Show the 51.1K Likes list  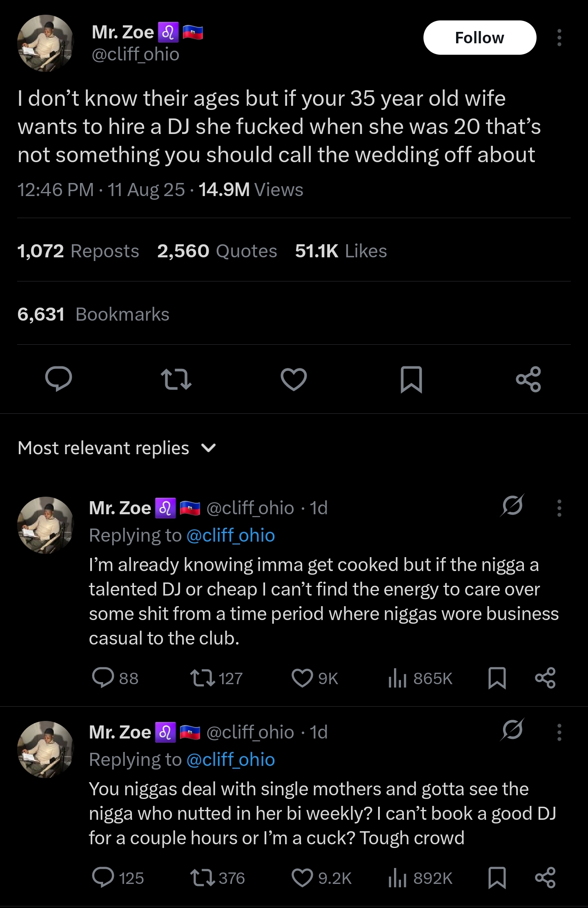point(341,251)
